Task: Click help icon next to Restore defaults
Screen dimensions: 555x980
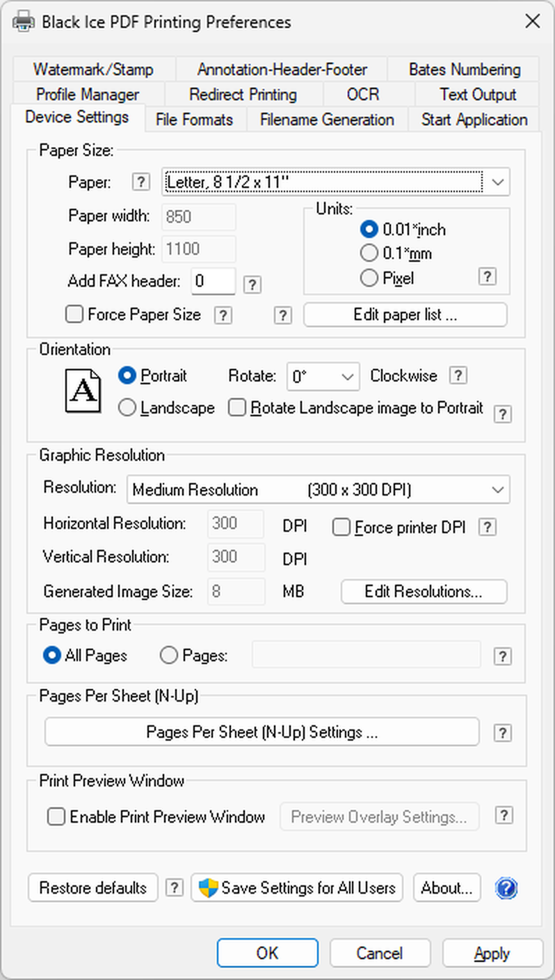Action: (x=175, y=887)
